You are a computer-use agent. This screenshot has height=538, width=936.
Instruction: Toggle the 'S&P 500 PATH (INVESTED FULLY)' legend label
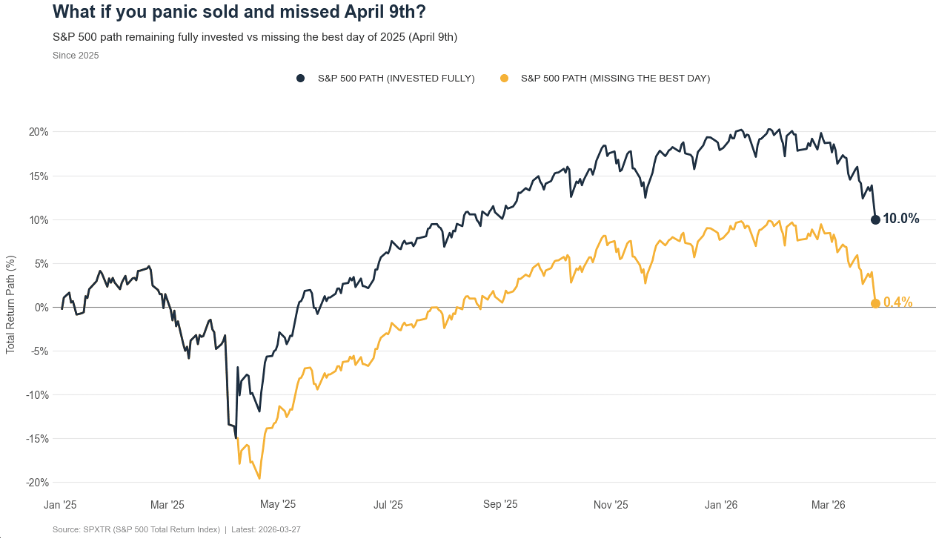point(396,77)
